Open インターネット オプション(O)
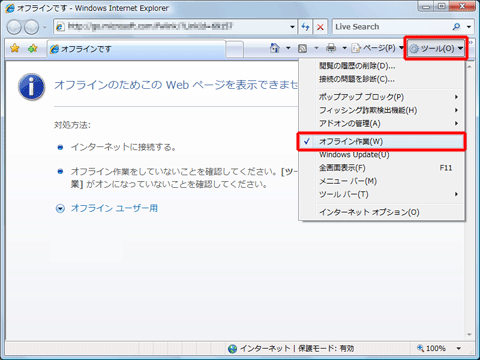Screen dimensions: 480x360 click(382, 212)
